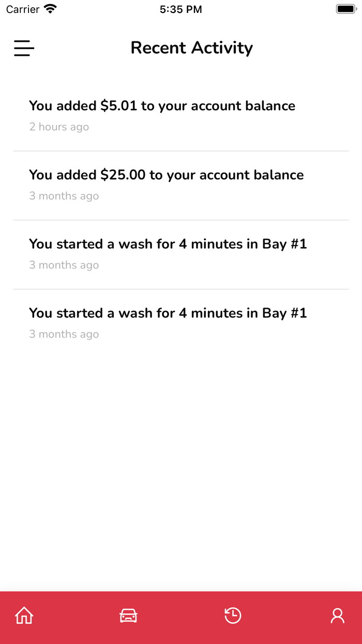Screen dimensions: 362x644
Task: Open the hamburger navigation menu
Action: coord(23,48)
